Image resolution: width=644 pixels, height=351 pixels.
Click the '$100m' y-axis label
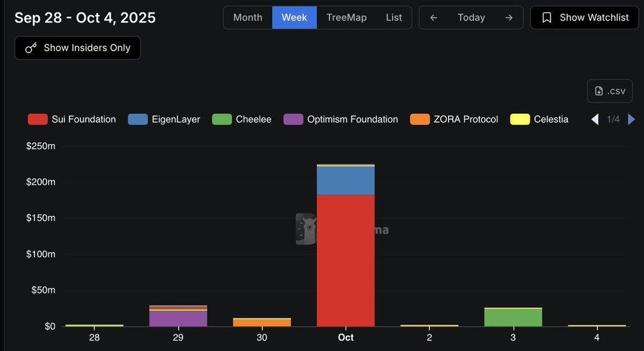pyautogui.click(x=41, y=254)
